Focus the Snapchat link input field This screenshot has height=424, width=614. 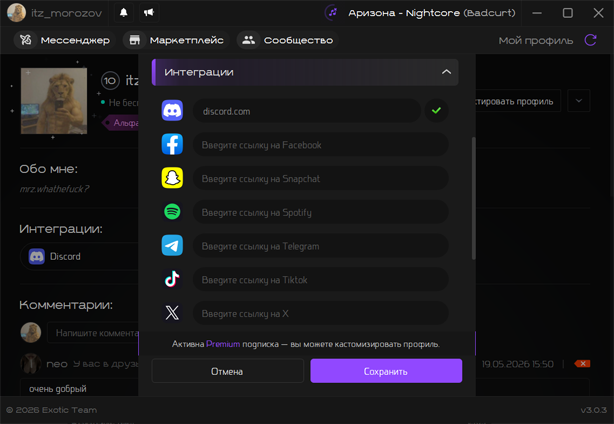(x=320, y=178)
